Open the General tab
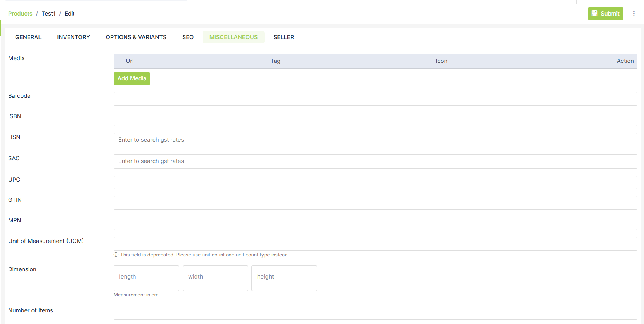This screenshot has height=324, width=644. click(x=28, y=37)
